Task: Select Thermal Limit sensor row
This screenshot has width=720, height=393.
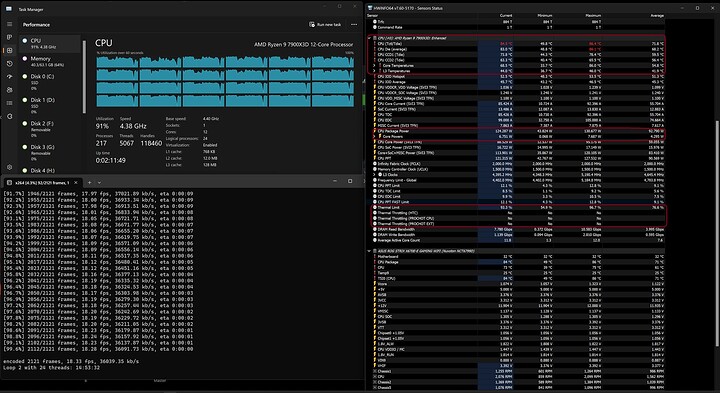Action: coord(517,208)
